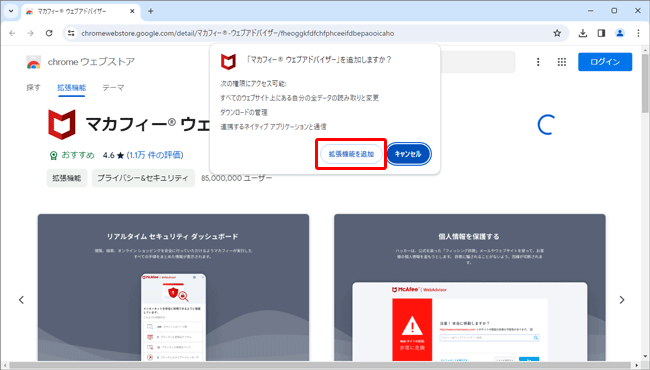Click the ログイン button

click(x=605, y=62)
